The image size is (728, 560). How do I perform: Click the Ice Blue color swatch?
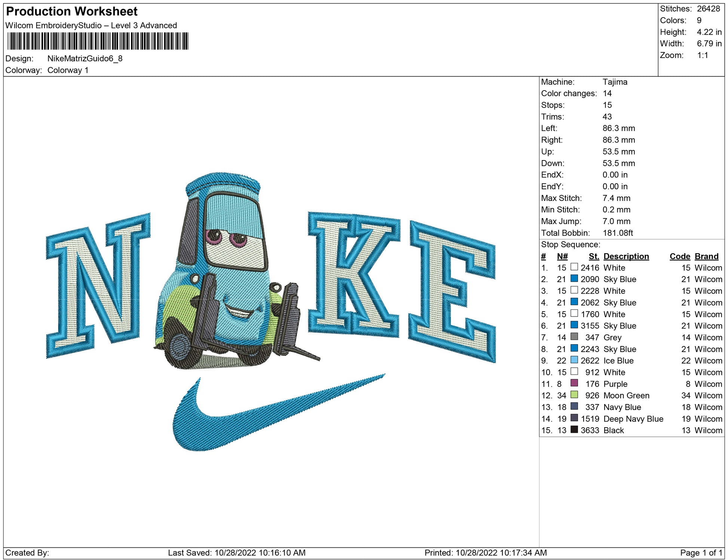574,360
